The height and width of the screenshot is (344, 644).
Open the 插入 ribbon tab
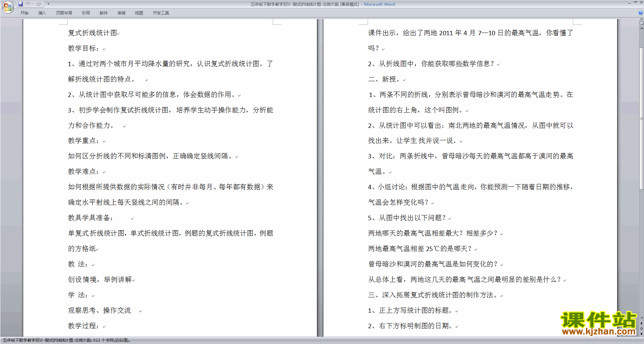point(42,13)
